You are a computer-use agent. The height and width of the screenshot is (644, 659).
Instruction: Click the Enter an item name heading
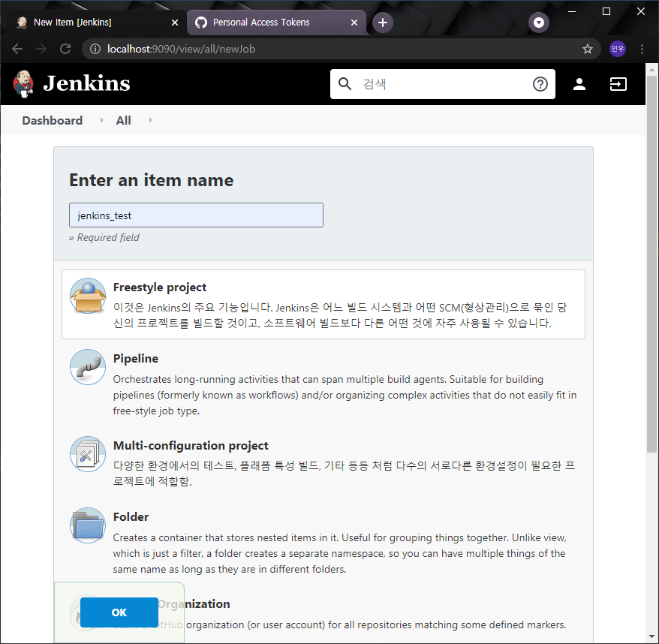152,180
